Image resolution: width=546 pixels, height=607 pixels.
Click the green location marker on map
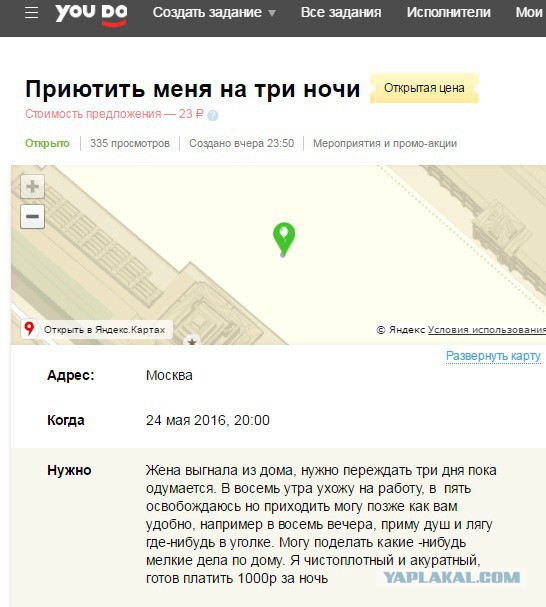pos(284,239)
